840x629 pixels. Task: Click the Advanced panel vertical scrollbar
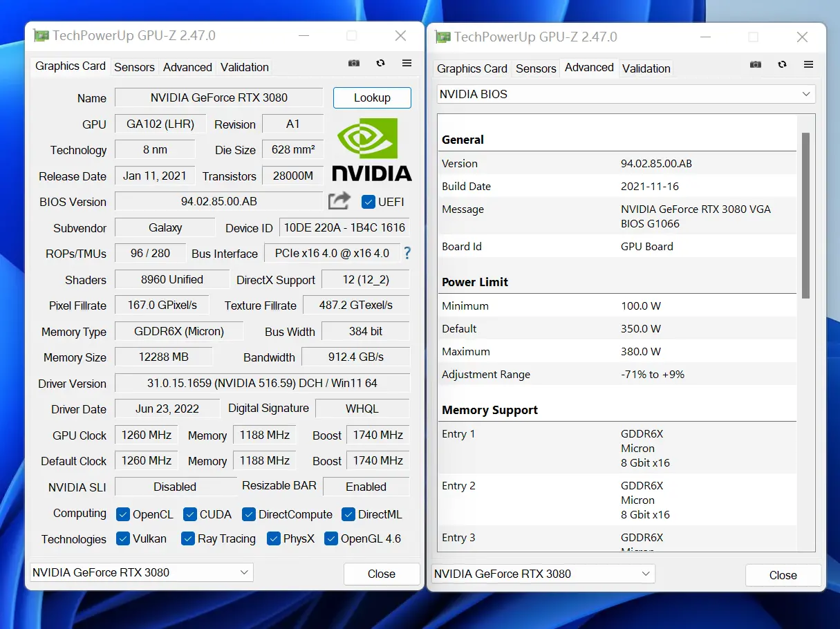[805, 216]
